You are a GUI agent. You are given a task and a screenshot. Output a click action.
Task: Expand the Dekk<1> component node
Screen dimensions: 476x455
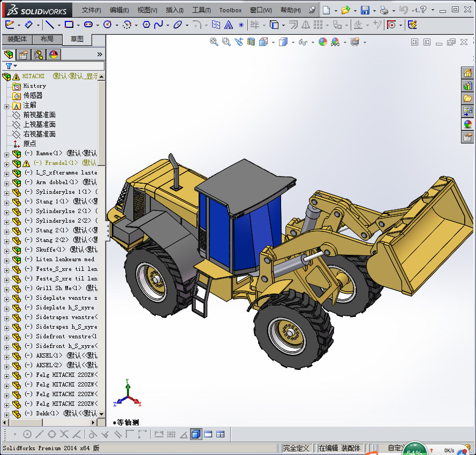tap(6, 415)
